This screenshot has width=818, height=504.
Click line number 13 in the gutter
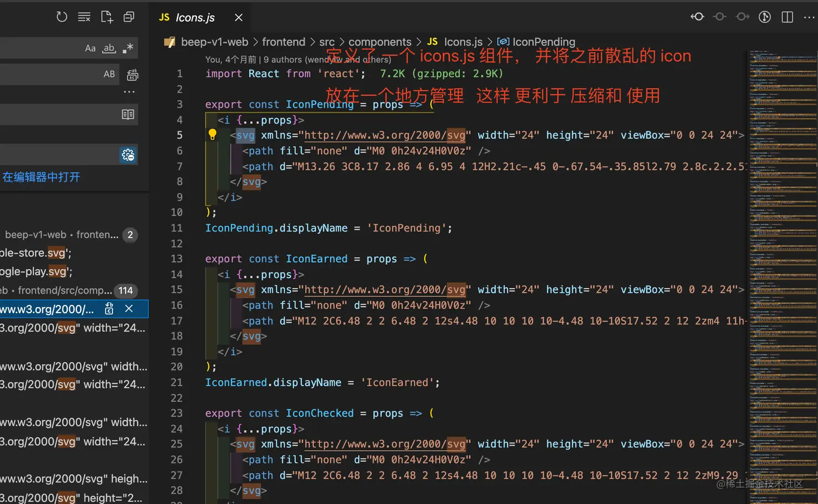tap(177, 259)
